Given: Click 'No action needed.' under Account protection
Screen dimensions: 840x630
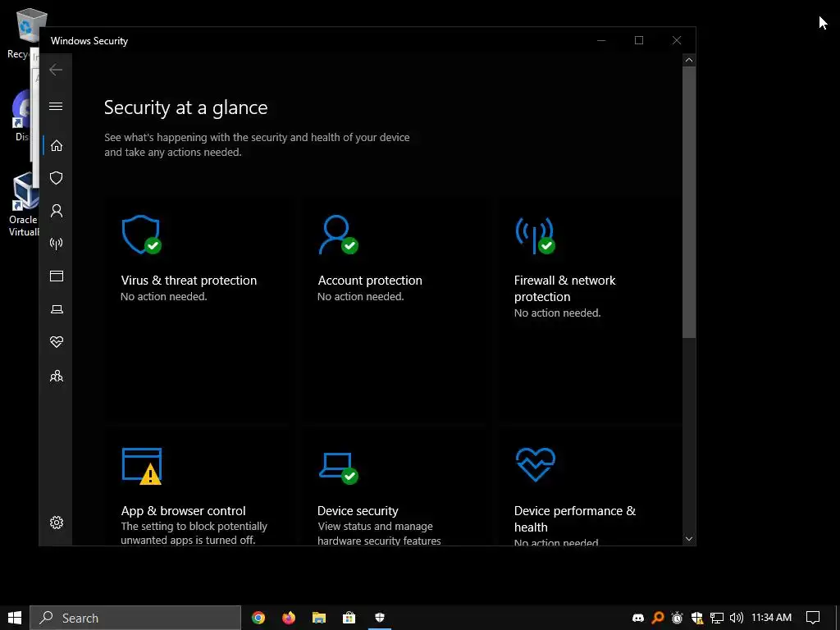Looking at the screenshot, I should pyautogui.click(x=361, y=296).
